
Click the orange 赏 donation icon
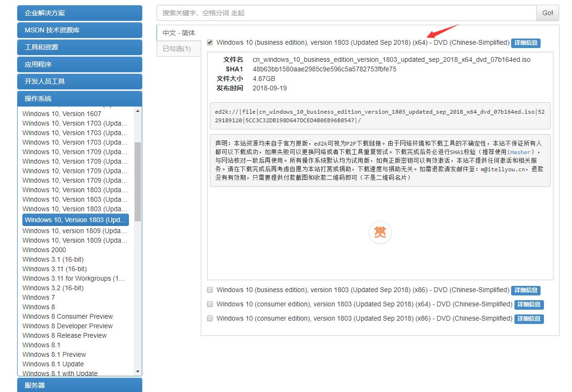tap(380, 233)
